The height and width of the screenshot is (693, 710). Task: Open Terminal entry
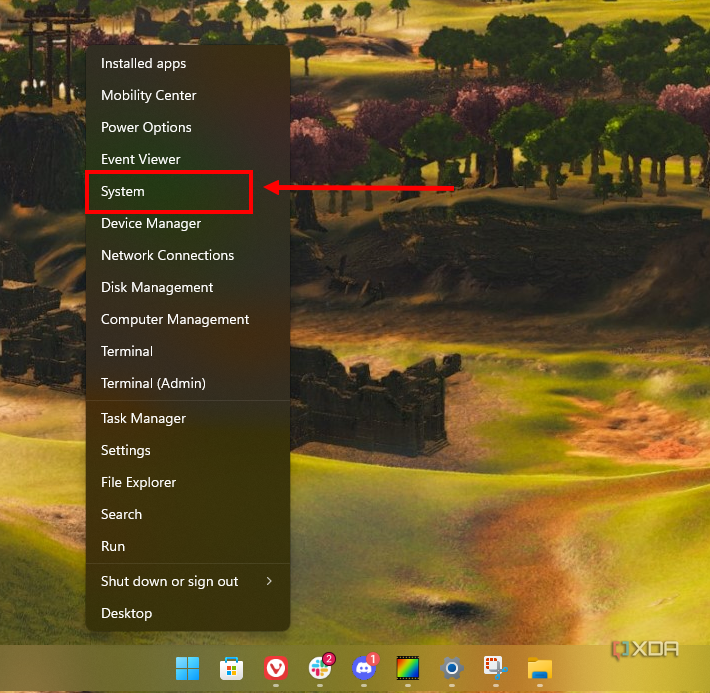(x=188, y=351)
